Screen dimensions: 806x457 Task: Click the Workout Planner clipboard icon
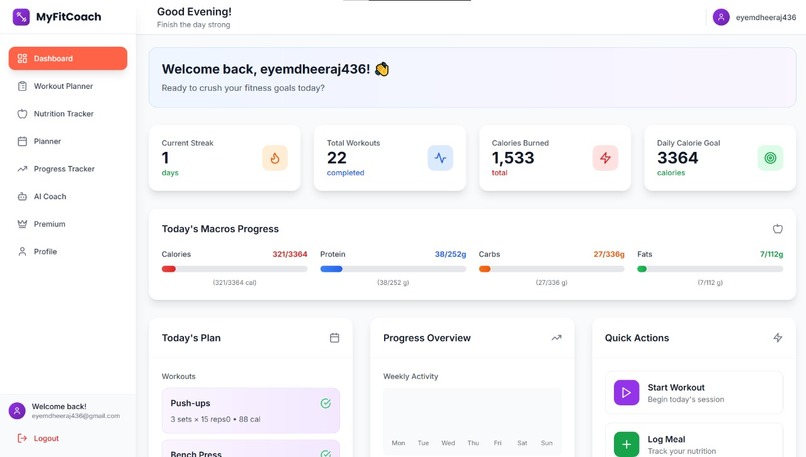coord(22,86)
